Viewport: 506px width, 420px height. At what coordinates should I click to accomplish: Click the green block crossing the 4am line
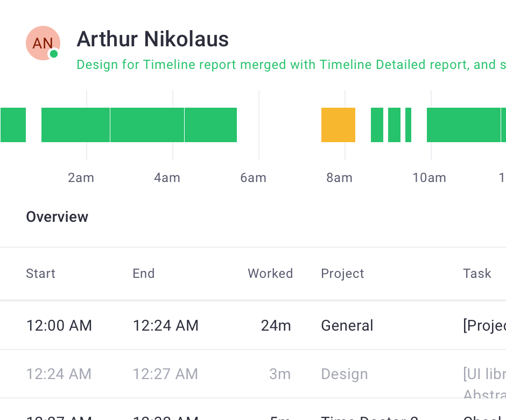coord(147,125)
